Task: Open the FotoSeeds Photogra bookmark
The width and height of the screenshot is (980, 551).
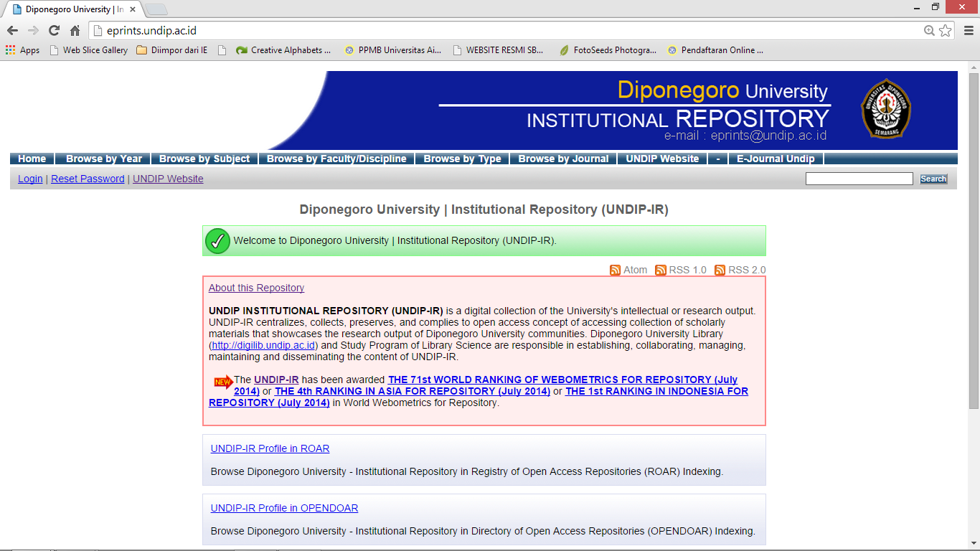Action: click(608, 50)
